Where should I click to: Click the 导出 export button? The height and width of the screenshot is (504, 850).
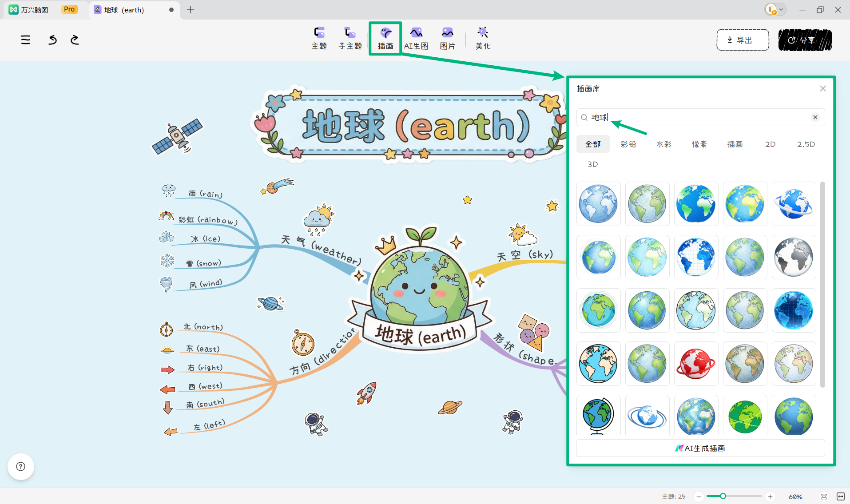point(743,40)
